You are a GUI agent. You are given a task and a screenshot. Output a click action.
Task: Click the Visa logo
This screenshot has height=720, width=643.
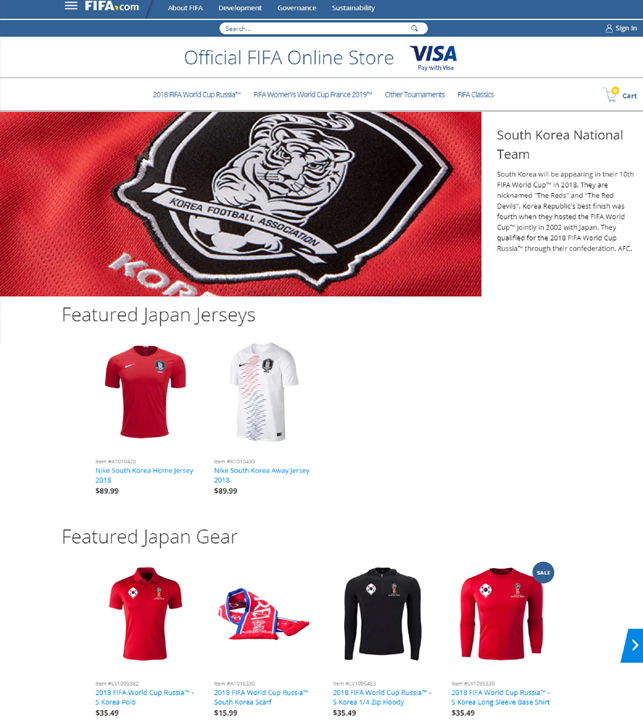coord(434,57)
